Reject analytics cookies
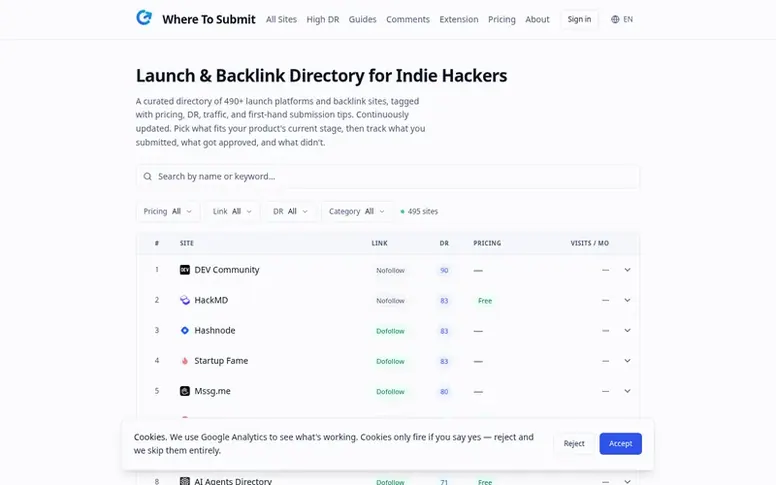The width and height of the screenshot is (776, 485). pos(574,443)
